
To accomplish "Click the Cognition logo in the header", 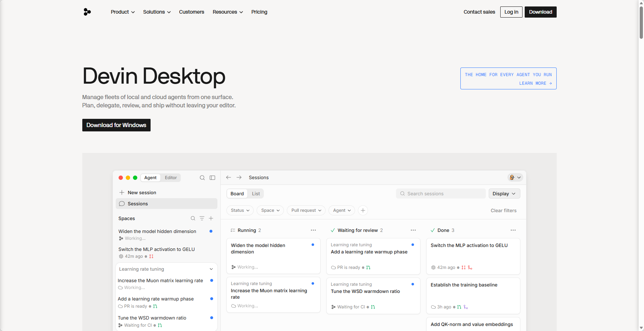I will [87, 12].
